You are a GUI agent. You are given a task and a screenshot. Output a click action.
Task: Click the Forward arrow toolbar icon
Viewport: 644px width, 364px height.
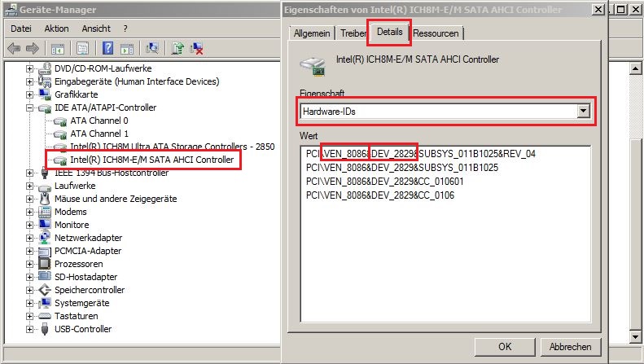[33, 49]
